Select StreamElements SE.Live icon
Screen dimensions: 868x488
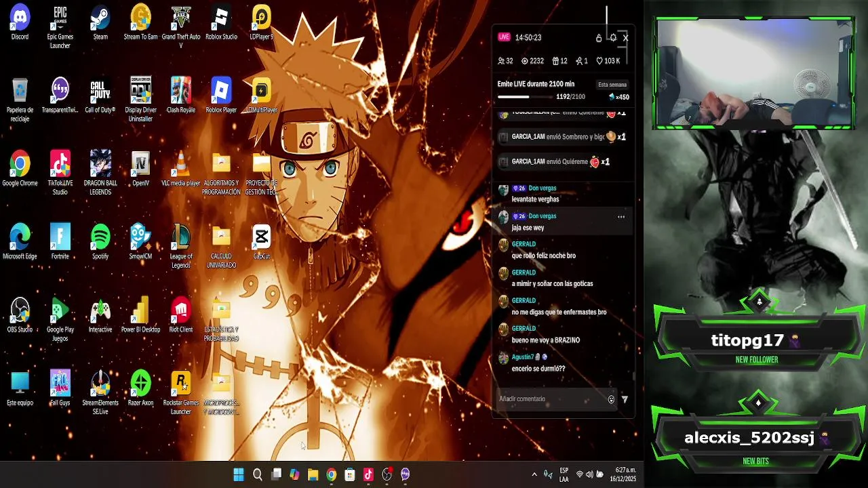coord(100,393)
